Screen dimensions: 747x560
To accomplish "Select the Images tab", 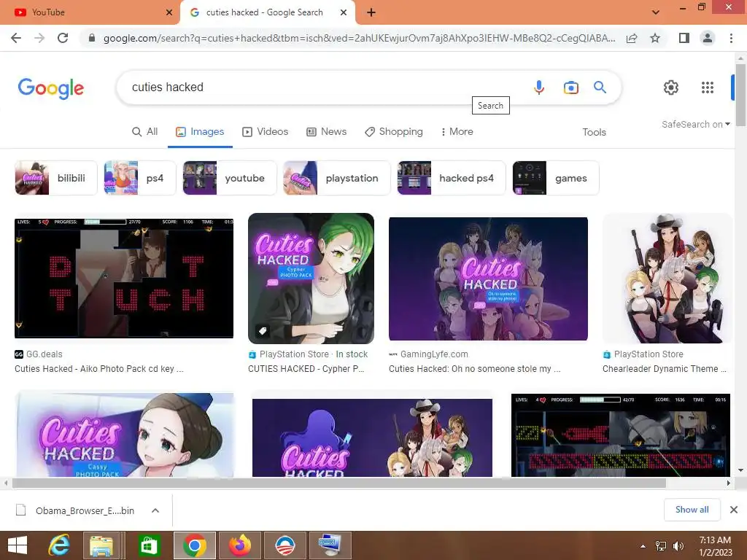I will pos(200,132).
